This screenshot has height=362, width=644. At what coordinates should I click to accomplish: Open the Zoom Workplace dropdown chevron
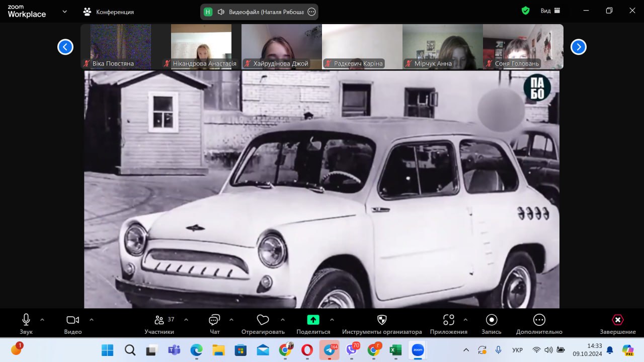tap(64, 11)
